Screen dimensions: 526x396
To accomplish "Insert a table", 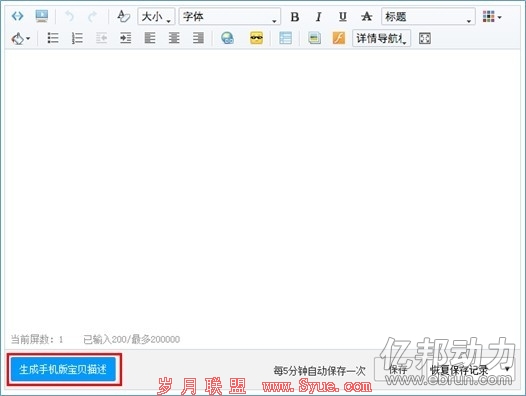I will (x=285, y=38).
